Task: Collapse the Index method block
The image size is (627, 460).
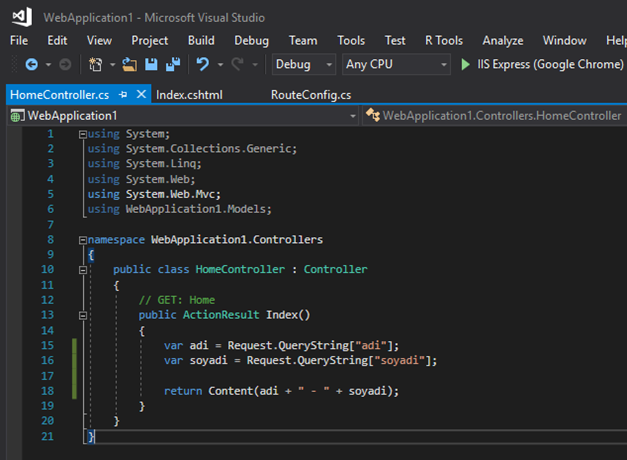Action: tap(83, 316)
